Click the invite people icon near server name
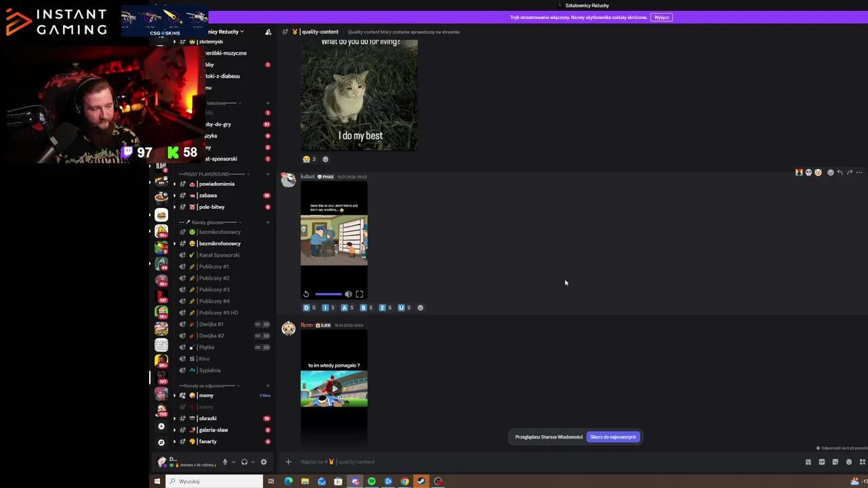Image resolution: width=868 pixels, height=488 pixels. pos(268,32)
